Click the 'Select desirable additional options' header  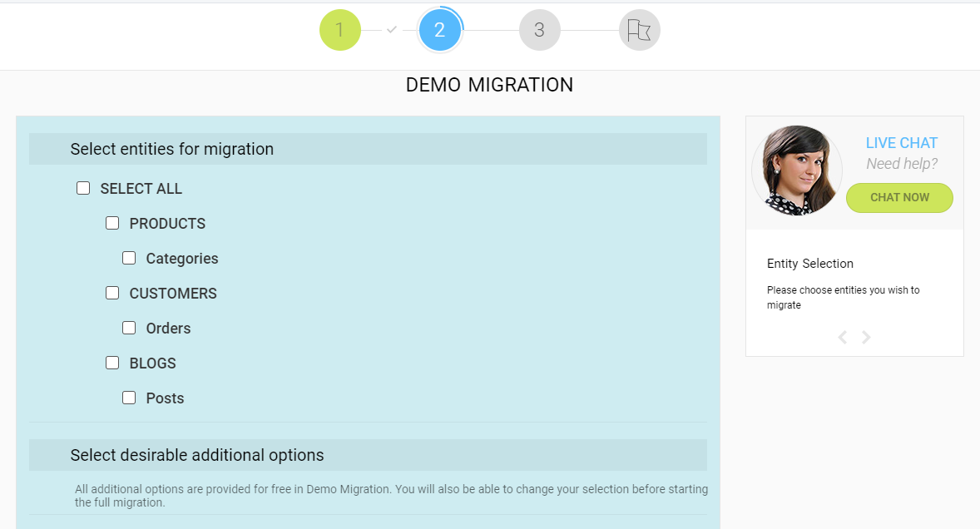369,455
